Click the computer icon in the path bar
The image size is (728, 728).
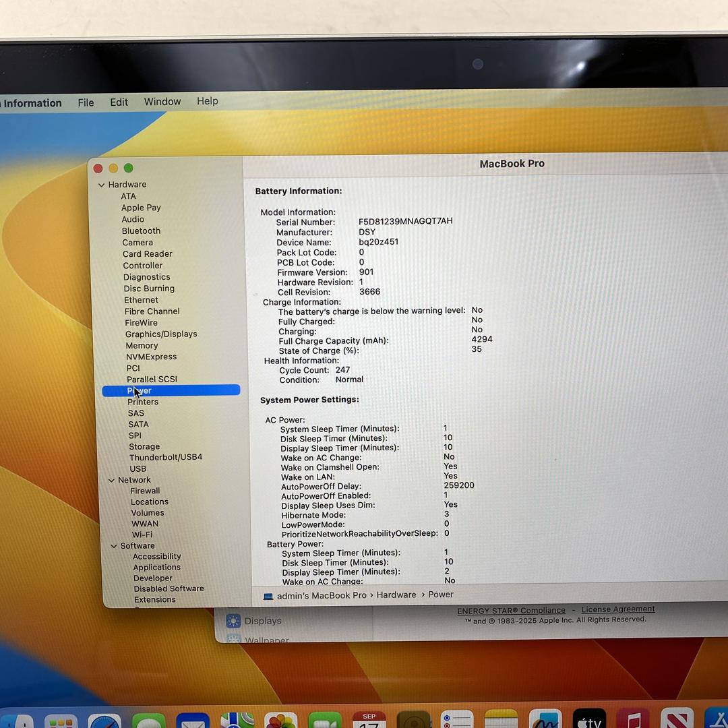pyautogui.click(x=268, y=596)
